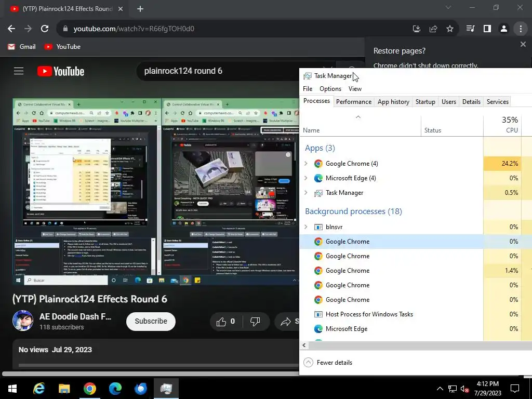532x399 pixels.
Task: Like the video
Action: (227, 322)
